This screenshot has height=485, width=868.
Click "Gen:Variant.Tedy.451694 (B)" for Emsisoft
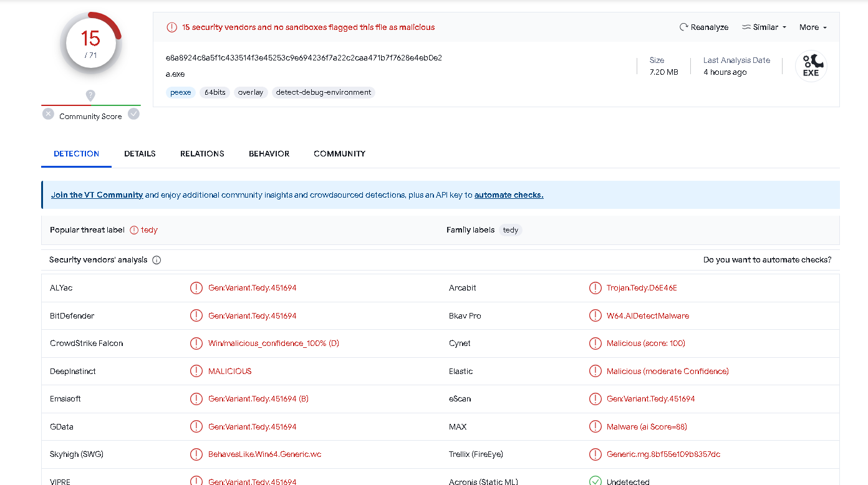click(258, 399)
